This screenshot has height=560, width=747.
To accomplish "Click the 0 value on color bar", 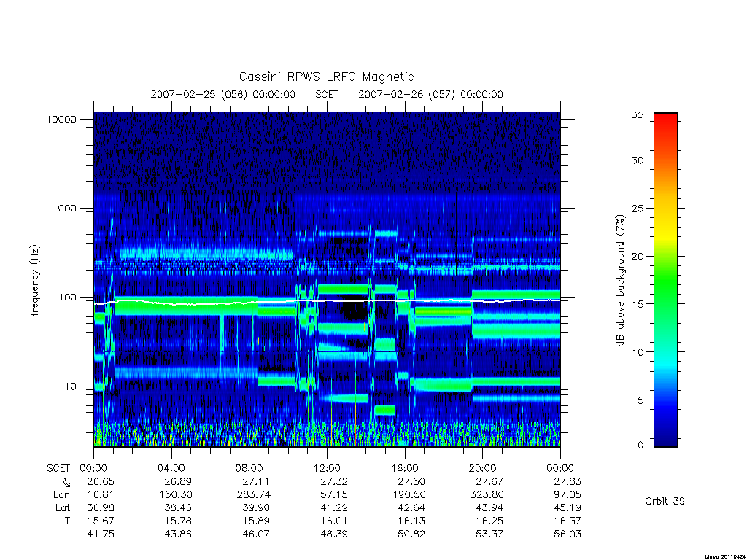I will pyautogui.click(x=640, y=446).
